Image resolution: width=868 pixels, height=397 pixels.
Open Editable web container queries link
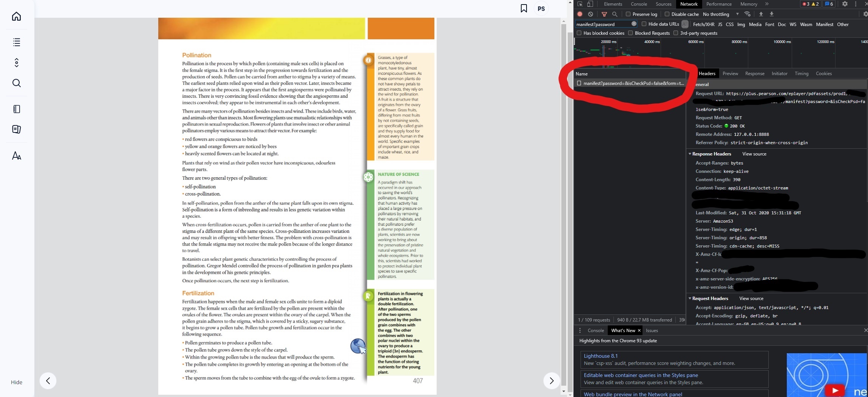(641, 375)
